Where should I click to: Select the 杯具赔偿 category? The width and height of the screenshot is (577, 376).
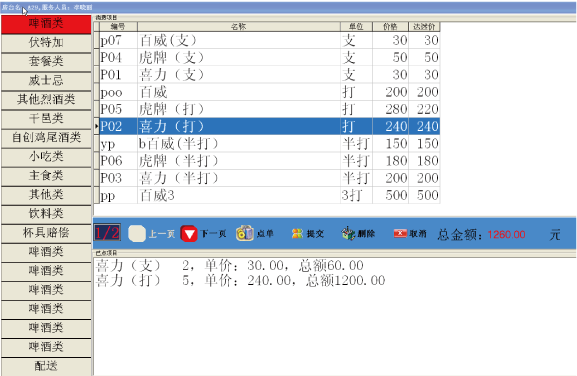pos(46,233)
